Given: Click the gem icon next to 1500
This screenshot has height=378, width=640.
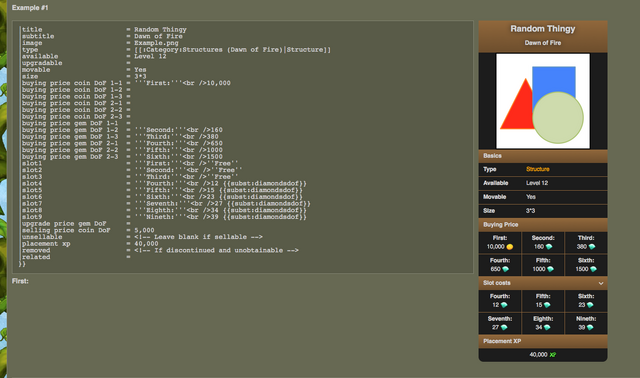Looking at the screenshot, I should 593,269.
